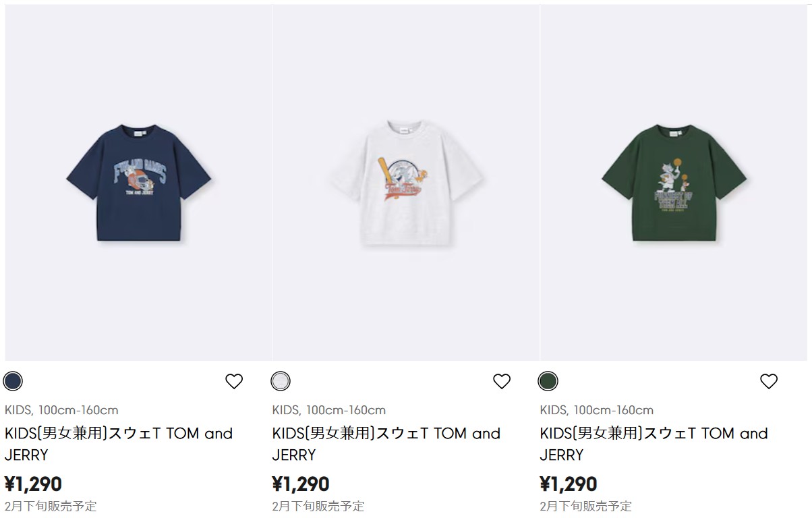The height and width of the screenshot is (518, 812).
Task: Favorite the navy Tom and Jerry shirt
Action: click(234, 382)
